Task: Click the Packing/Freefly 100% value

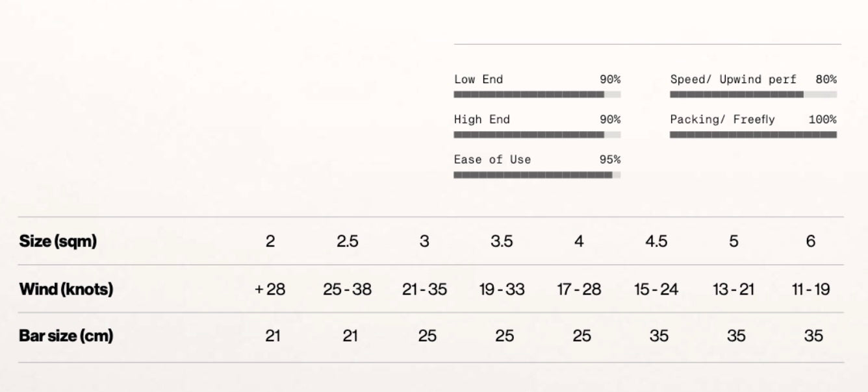Action: point(823,119)
